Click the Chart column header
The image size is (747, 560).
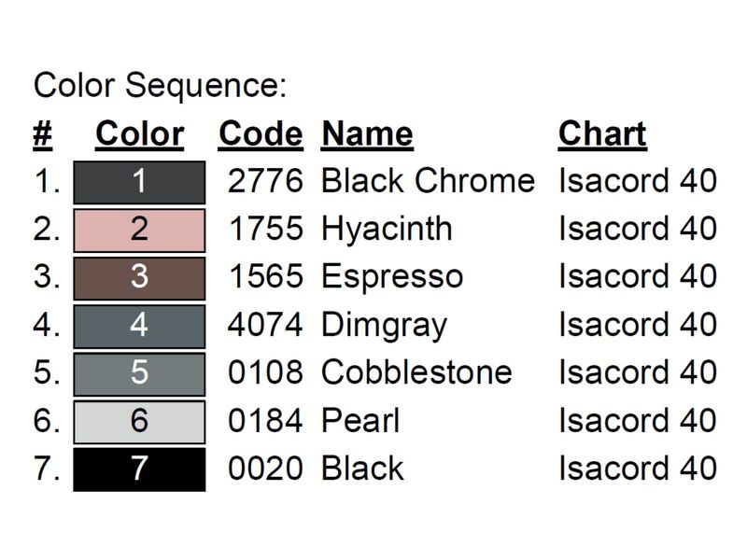[x=602, y=134]
